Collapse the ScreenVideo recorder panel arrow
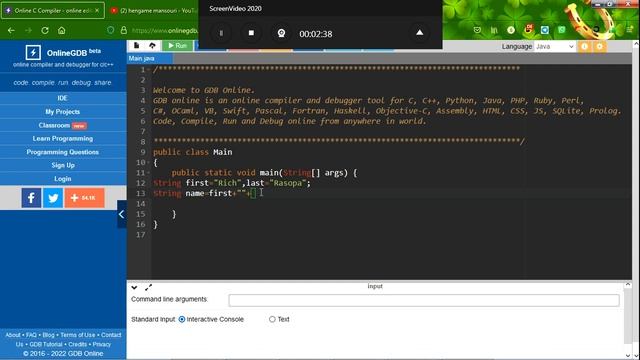640x360 pixels. click(x=419, y=33)
